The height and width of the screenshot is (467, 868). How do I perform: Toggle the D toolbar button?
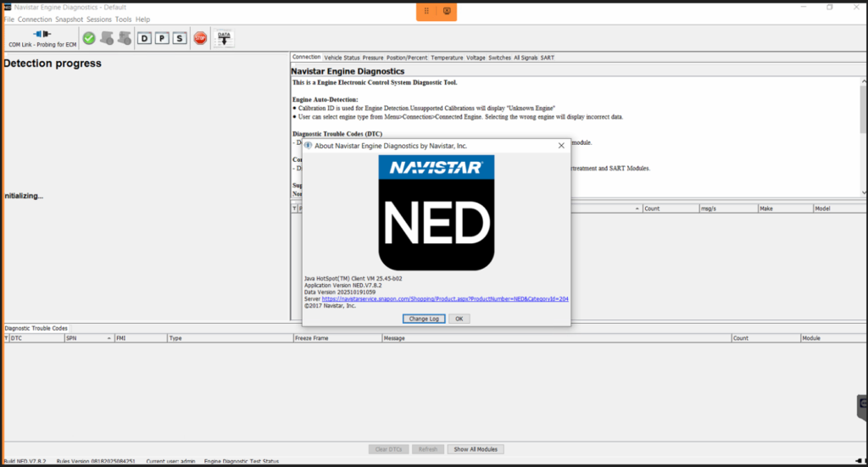point(144,38)
